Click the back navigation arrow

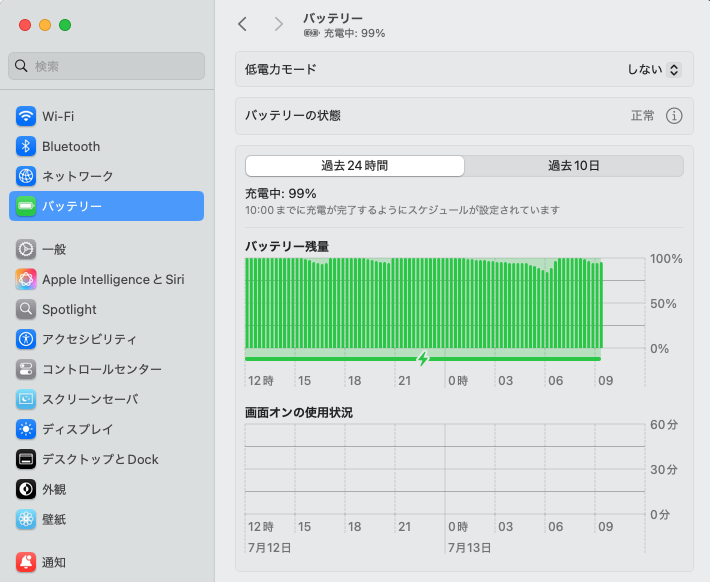point(242,24)
